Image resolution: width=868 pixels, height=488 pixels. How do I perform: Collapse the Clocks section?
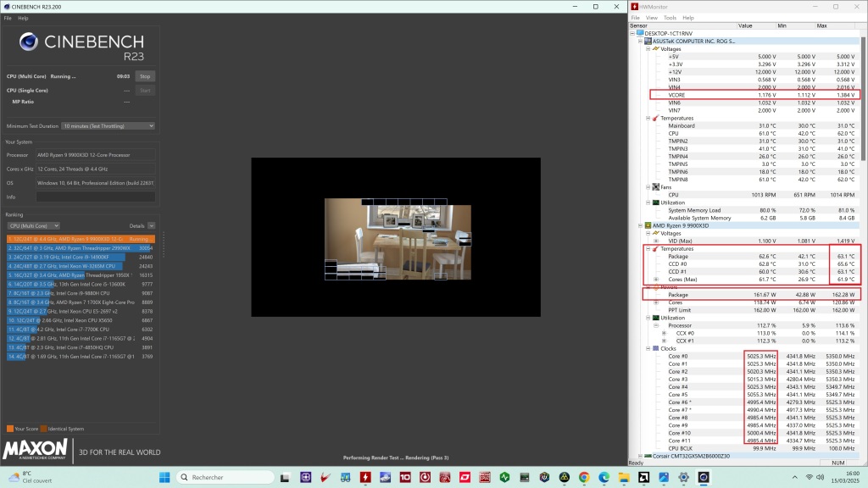click(x=648, y=348)
